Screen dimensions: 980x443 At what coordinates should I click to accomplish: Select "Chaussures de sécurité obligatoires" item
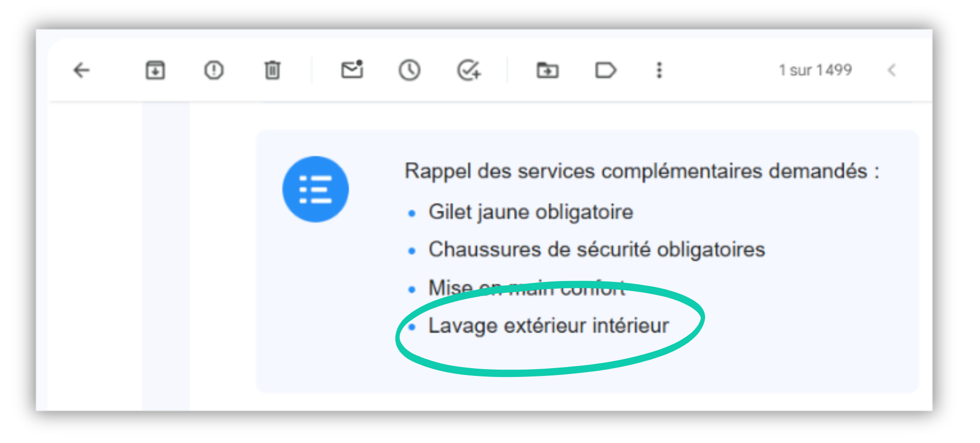coord(597,250)
